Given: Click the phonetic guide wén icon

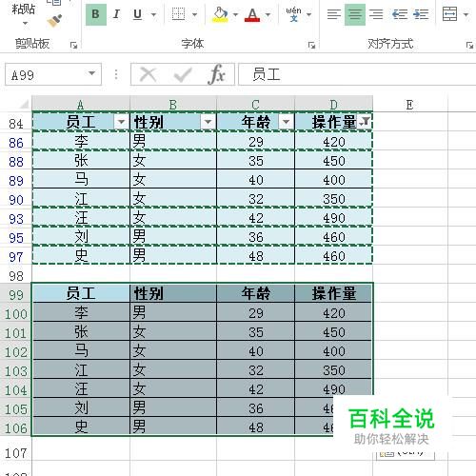Looking at the screenshot, I should pos(293,14).
